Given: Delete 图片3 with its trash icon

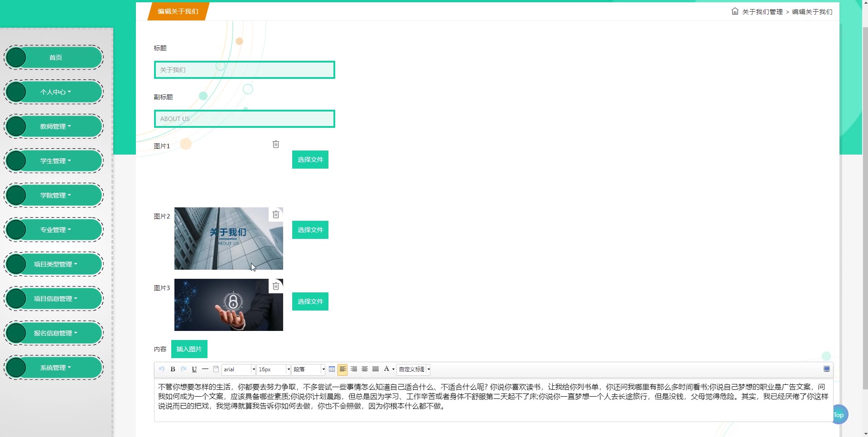Looking at the screenshot, I should tap(276, 286).
